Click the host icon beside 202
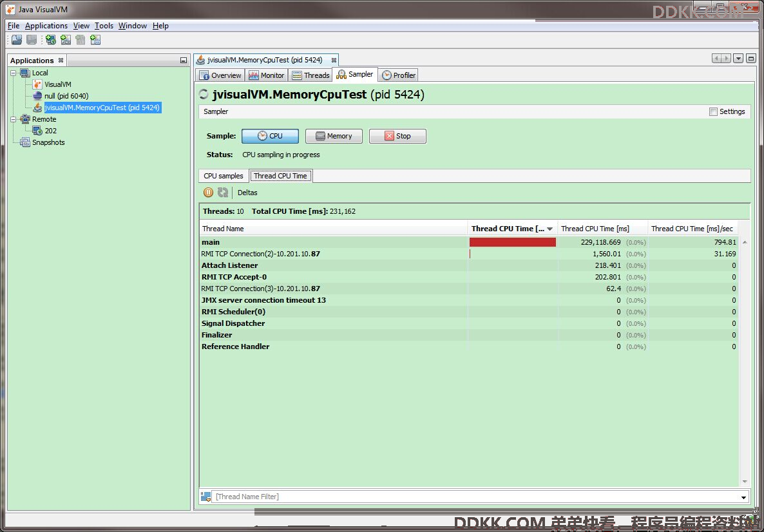 click(x=37, y=131)
